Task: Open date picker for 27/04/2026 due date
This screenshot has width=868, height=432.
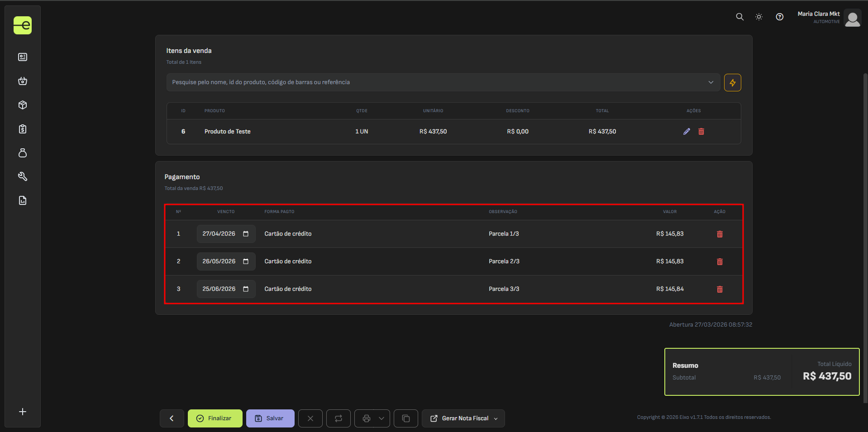Action: (x=246, y=234)
